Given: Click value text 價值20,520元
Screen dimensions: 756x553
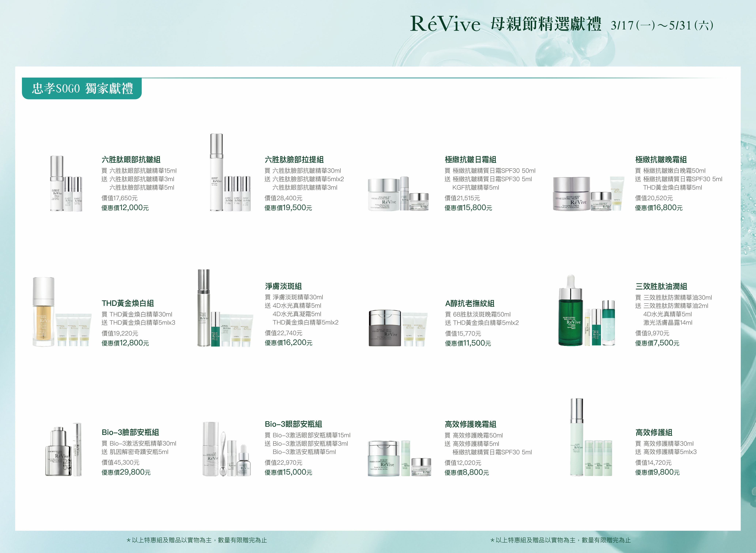Looking at the screenshot, I should (654, 198).
